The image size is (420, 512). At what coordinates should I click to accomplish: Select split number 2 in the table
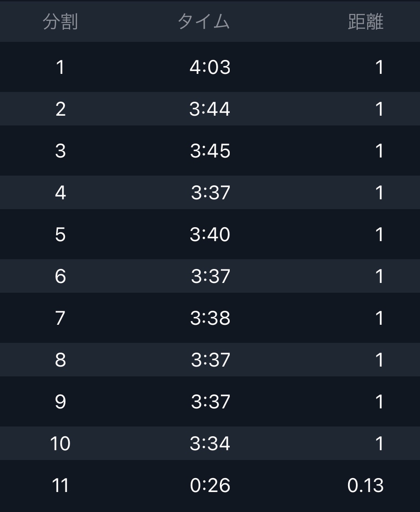tap(60, 109)
